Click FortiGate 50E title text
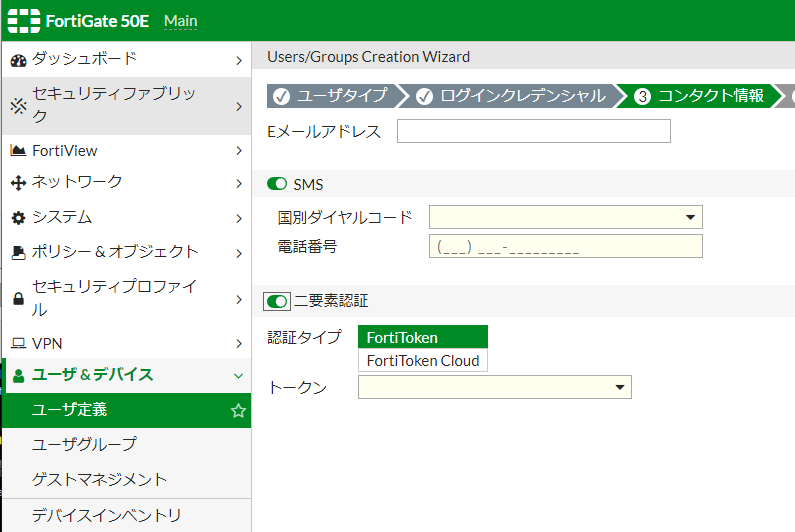 click(97, 21)
